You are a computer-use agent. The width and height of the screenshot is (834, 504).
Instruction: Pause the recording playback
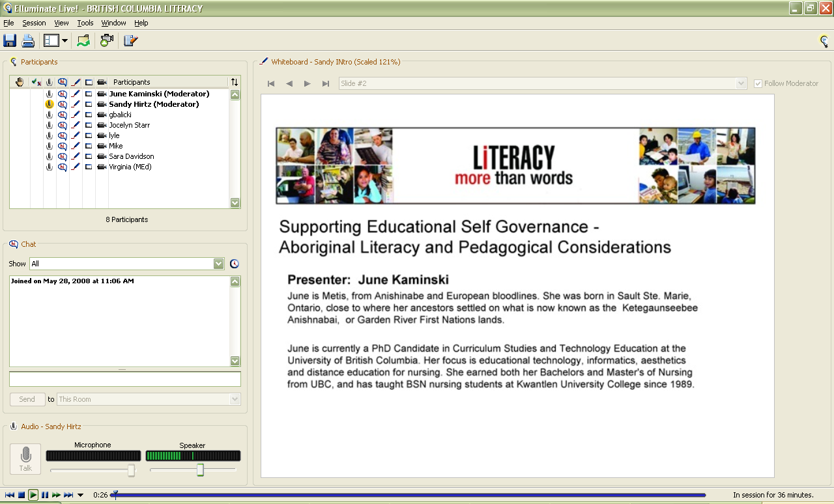pyautogui.click(x=45, y=495)
